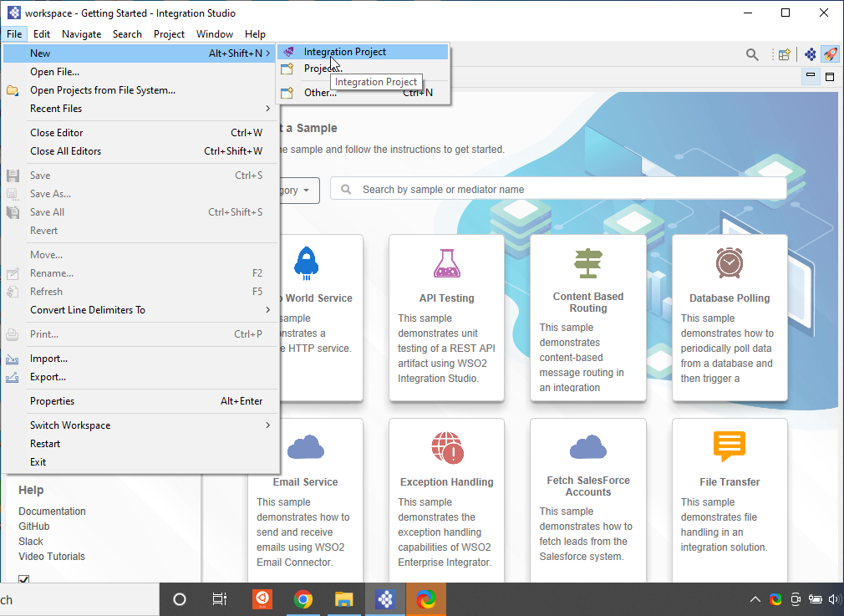Click the API Testing flask icon
Image resolution: width=844 pixels, height=616 pixels.
pyautogui.click(x=447, y=263)
